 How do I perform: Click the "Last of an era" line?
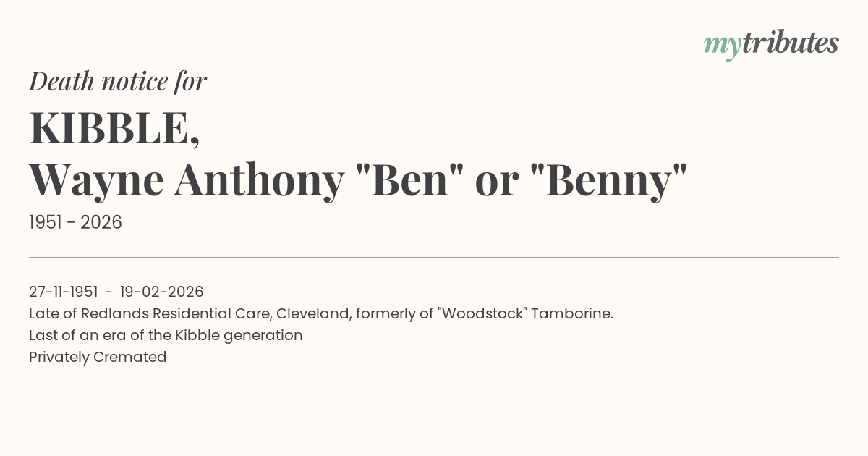166,335
